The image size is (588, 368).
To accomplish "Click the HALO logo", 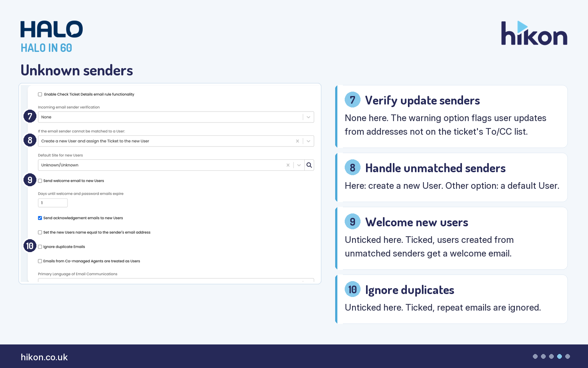I will point(51,29).
